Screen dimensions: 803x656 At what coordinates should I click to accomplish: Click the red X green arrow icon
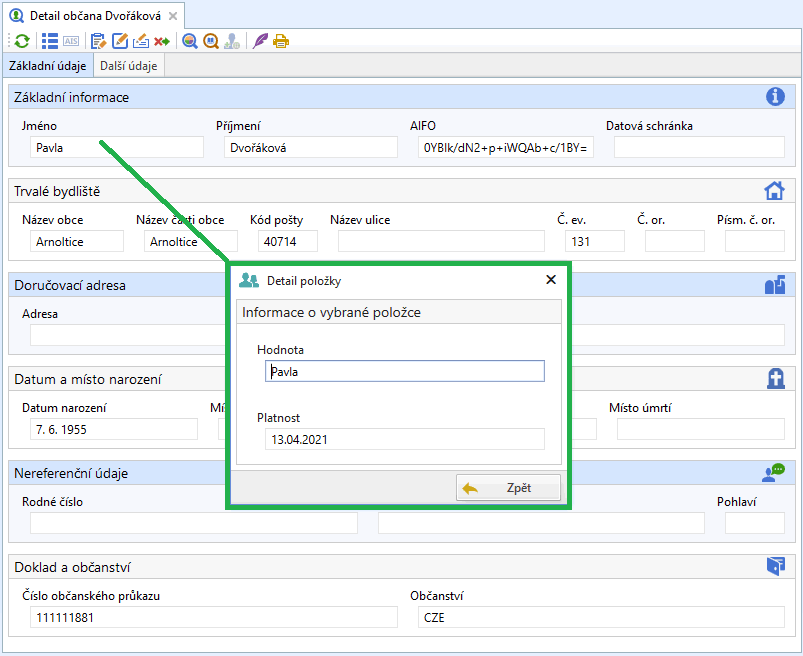[x=161, y=41]
